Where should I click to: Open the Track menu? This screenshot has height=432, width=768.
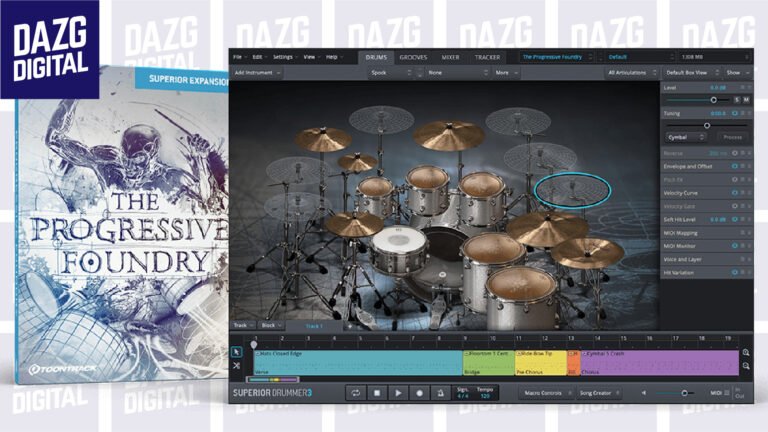tap(243, 325)
